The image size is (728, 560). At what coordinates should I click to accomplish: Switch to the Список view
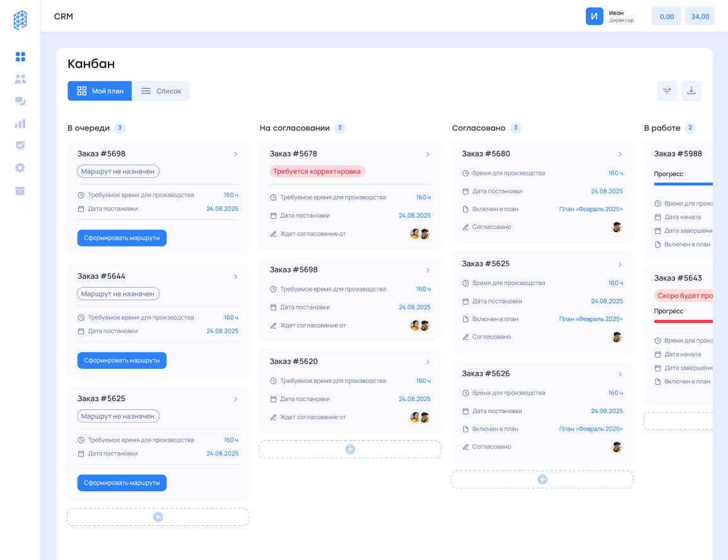click(161, 91)
